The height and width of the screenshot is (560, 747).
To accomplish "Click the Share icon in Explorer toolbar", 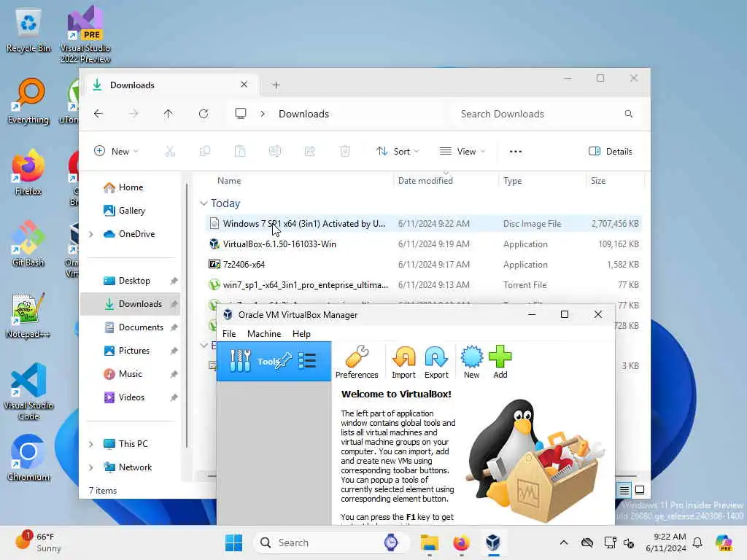I will [x=309, y=152].
